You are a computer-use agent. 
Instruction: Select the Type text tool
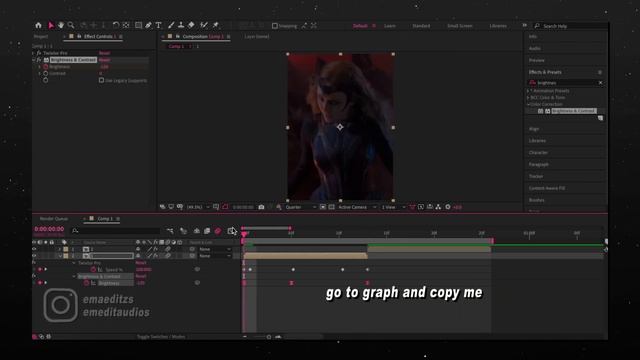[159, 25]
